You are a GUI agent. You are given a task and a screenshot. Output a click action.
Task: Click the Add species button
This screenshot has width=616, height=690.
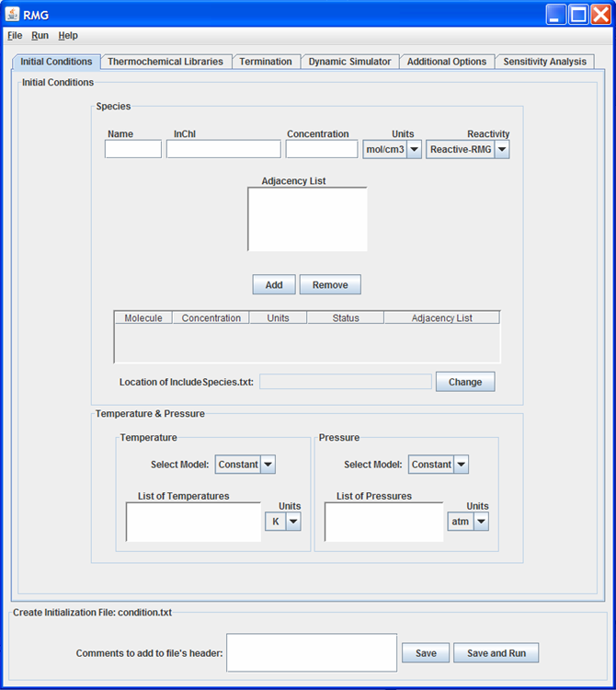click(274, 284)
